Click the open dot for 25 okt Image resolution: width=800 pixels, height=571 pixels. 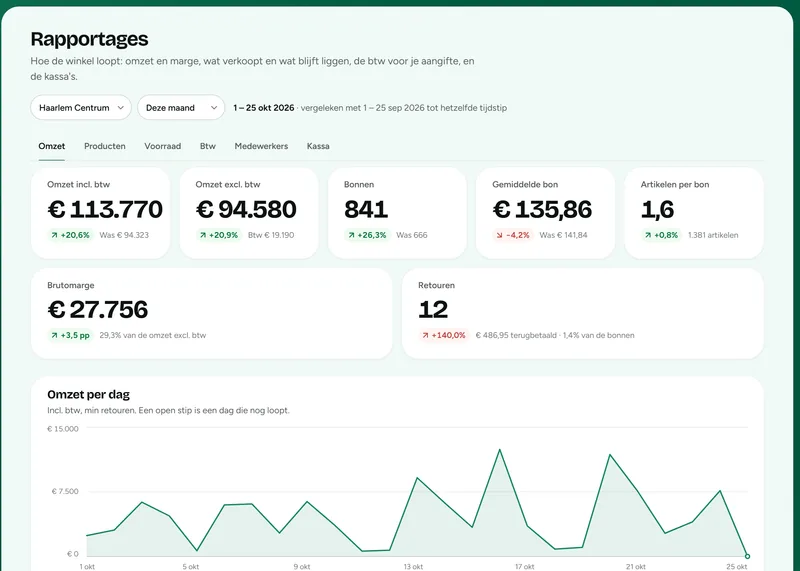coord(747,556)
